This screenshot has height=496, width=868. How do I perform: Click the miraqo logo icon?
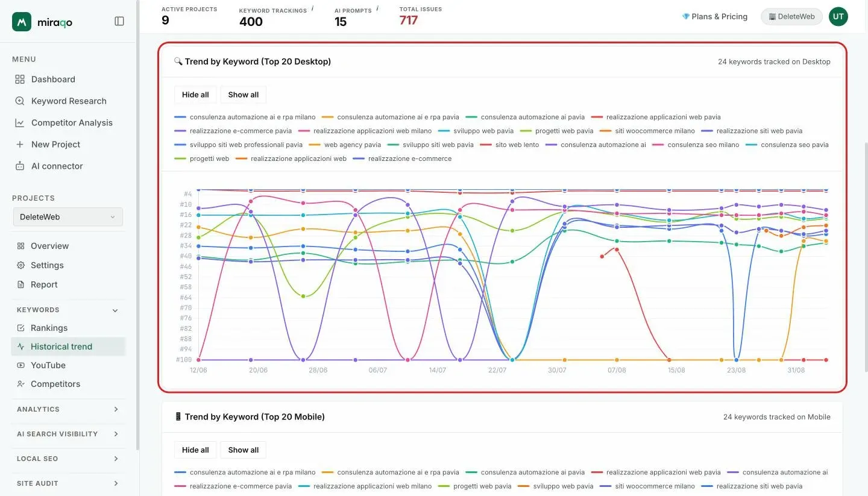click(22, 22)
